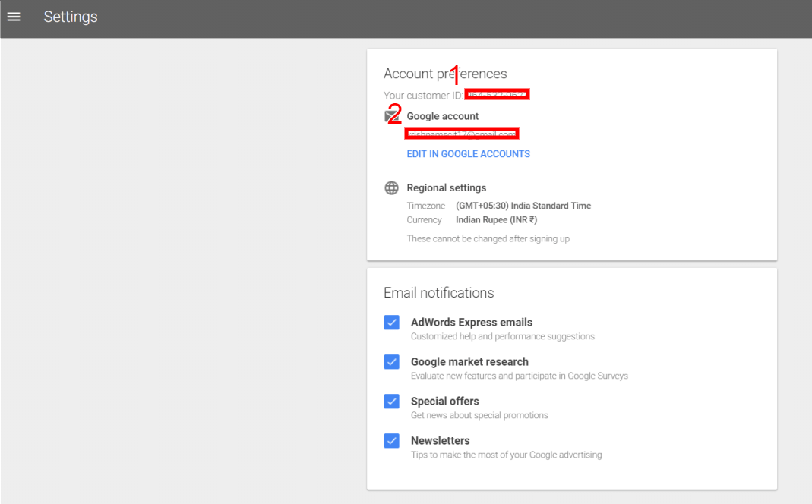Click the Email notifications heading
The image size is (812, 504).
pyautogui.click(x=438, y=292)
